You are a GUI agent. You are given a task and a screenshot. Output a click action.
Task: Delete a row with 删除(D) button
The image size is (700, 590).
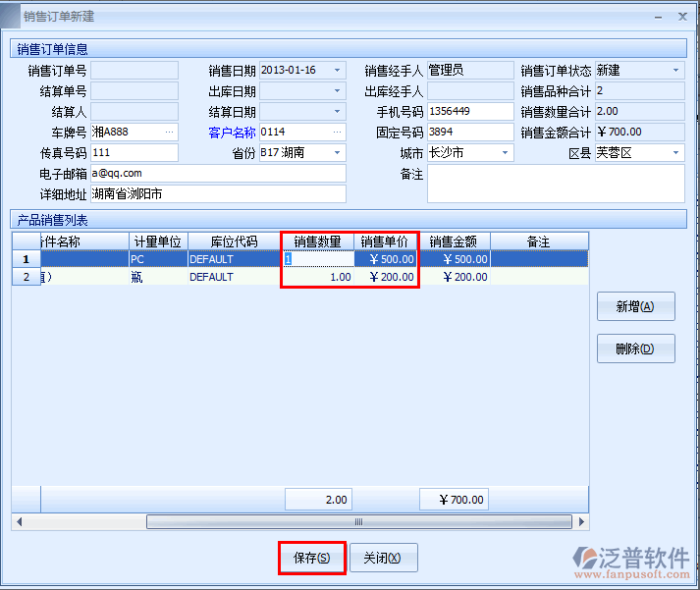tap(635, 349)
